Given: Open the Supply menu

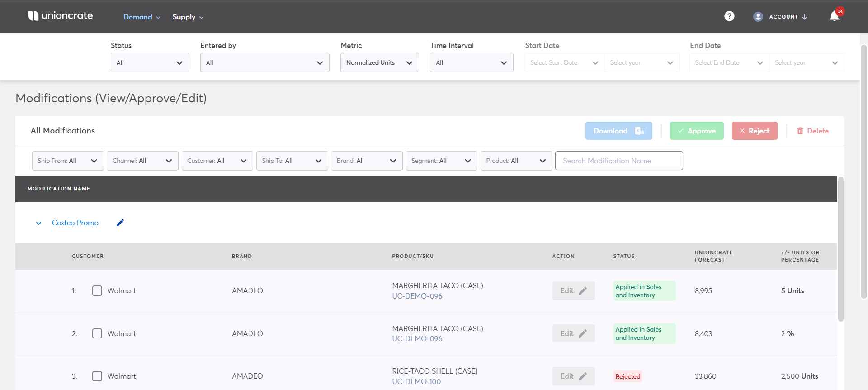Looking at the screenshot, I should click(x=188, y=17).
